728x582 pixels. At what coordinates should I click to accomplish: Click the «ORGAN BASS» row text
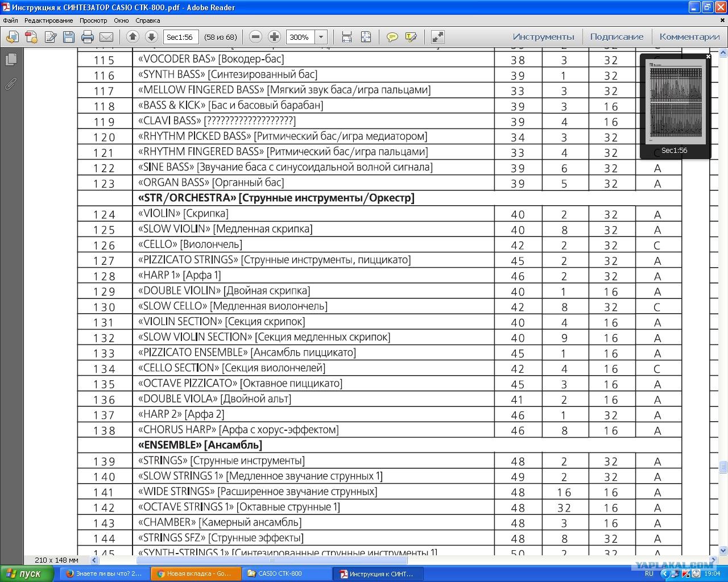point(211,182)
